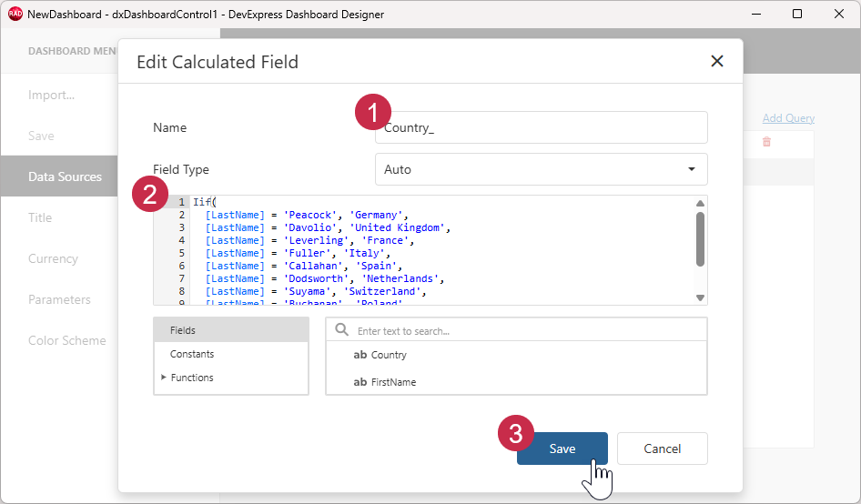Image resolution: width=861 pixels, height=504 pixels.
Task: Click the Save button in the dialog
Action: [562, 449]
